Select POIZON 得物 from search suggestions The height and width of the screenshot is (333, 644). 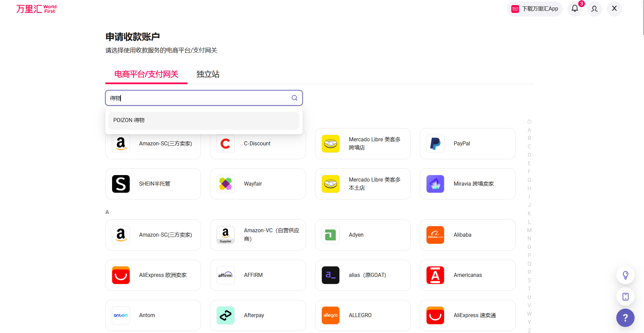pyautogui.click(x=204, y=120)
